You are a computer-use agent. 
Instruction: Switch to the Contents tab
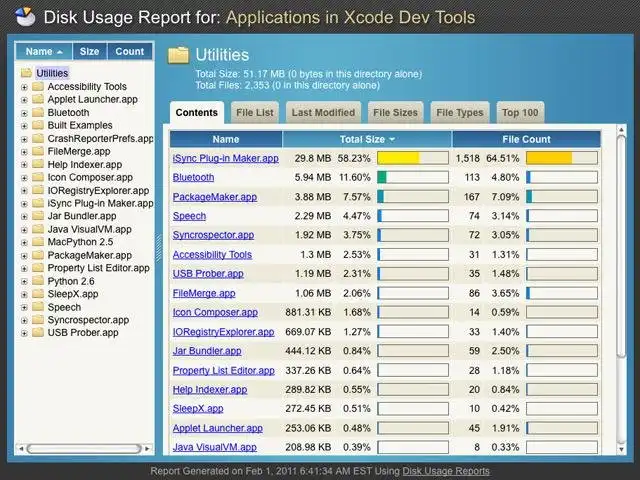point(197,113)
